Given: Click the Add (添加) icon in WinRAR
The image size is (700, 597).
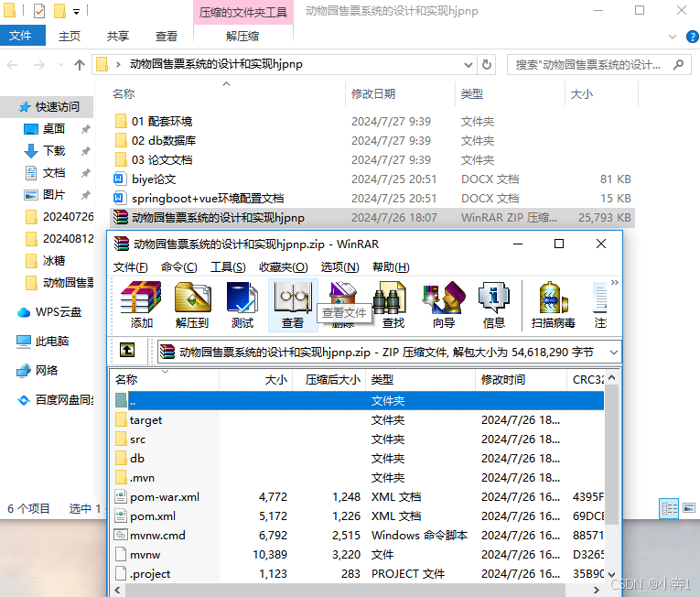Looking at the screenshot, I should (141, 305).
